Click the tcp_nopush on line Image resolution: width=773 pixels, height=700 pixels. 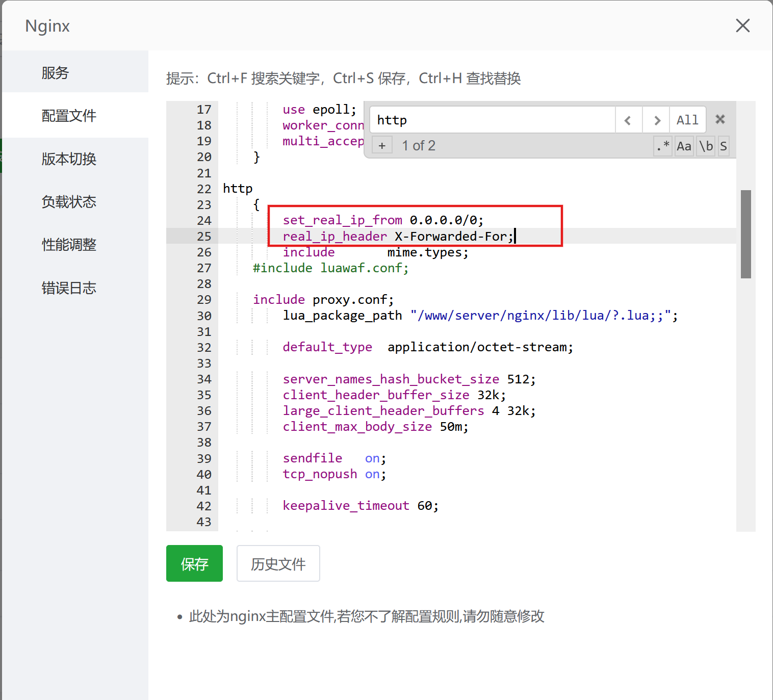pyautogui.click(x=334, y=474)
